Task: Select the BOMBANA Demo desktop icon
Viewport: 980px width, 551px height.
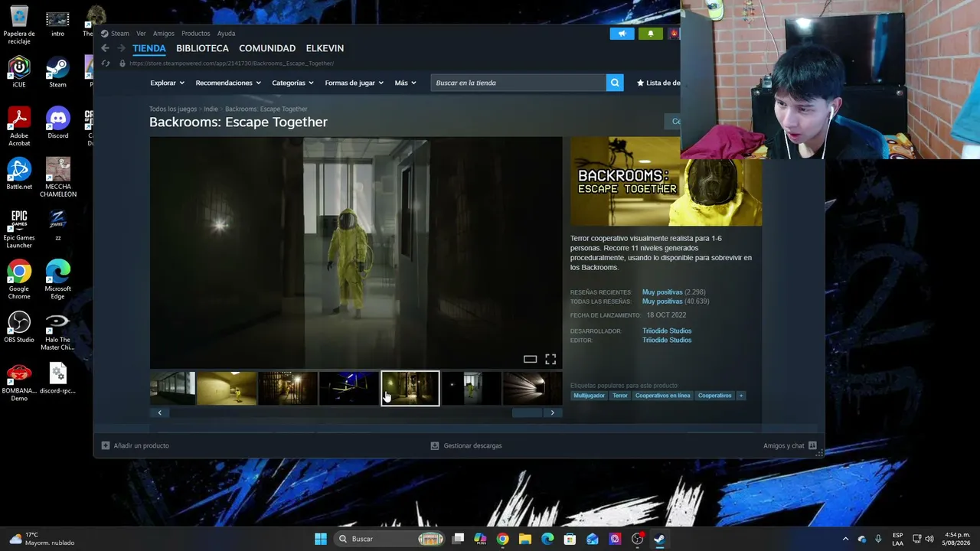Action: click(x=19, y=382)
